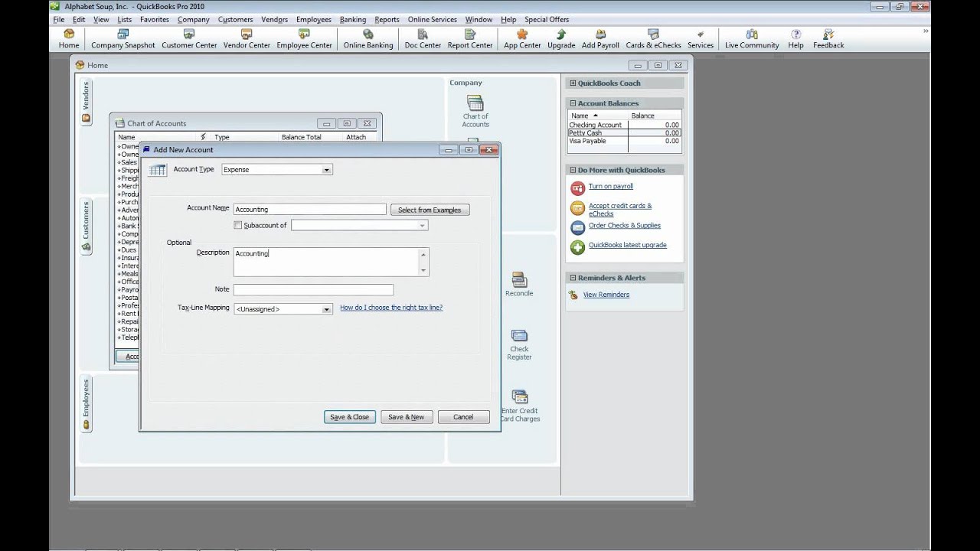Open the Company menu
Image resolution: width=980 pixels, height=551 pixels.
coord(194,19)
